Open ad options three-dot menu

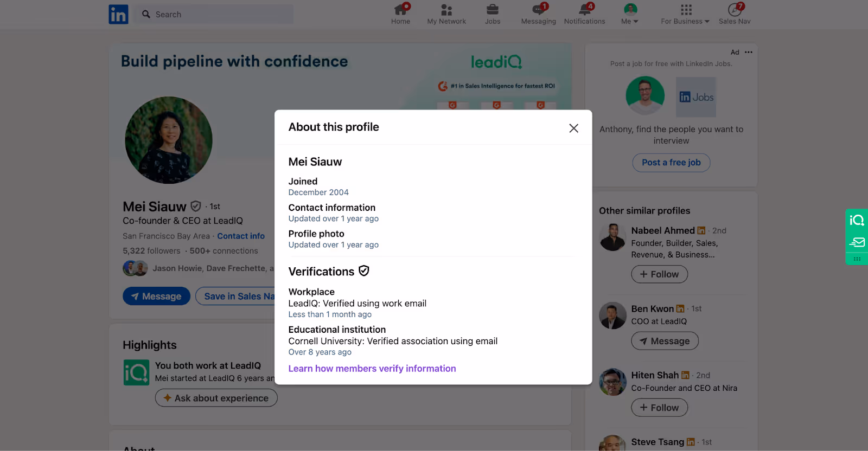coord(749,52)
